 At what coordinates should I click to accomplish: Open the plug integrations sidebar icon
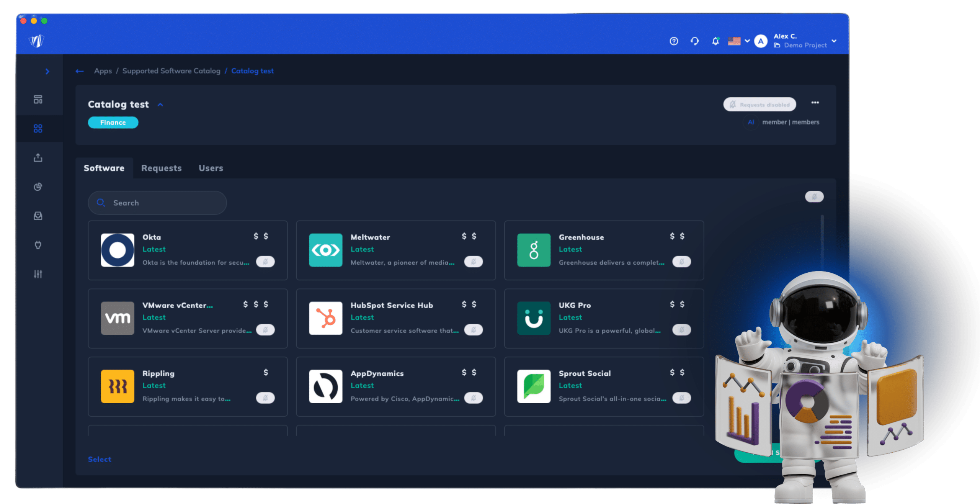[38, 245]
